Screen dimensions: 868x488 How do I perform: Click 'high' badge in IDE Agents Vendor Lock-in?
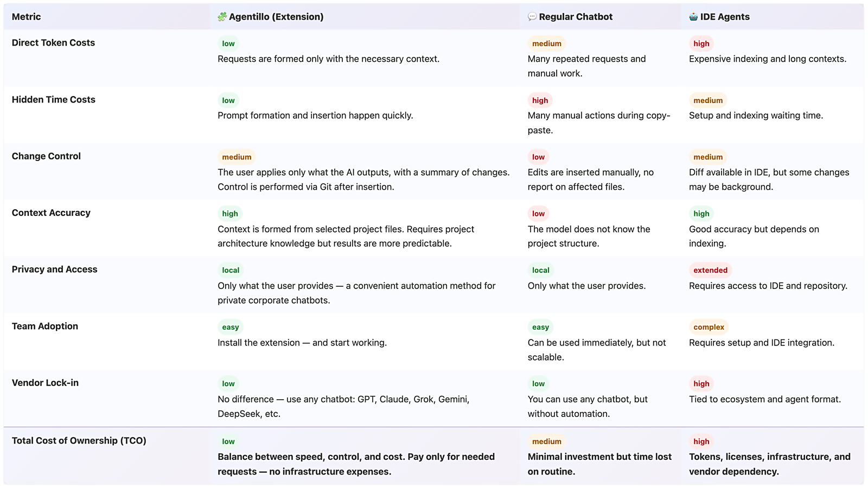pyautogui.click(x=701, y=384)
